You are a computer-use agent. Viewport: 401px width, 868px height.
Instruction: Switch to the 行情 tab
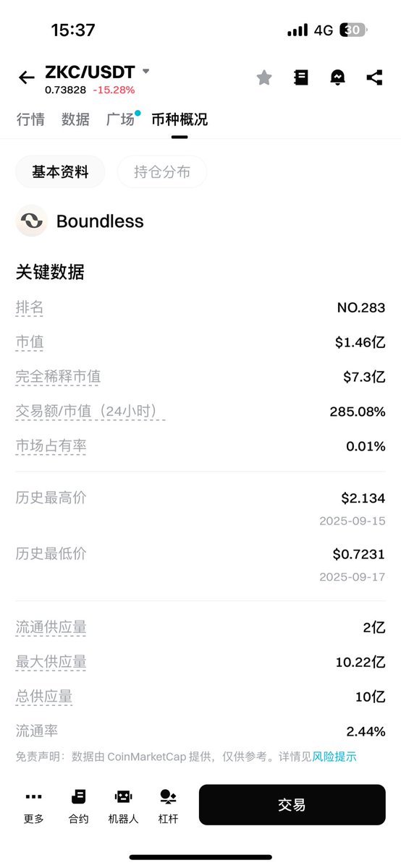(30, 119)
